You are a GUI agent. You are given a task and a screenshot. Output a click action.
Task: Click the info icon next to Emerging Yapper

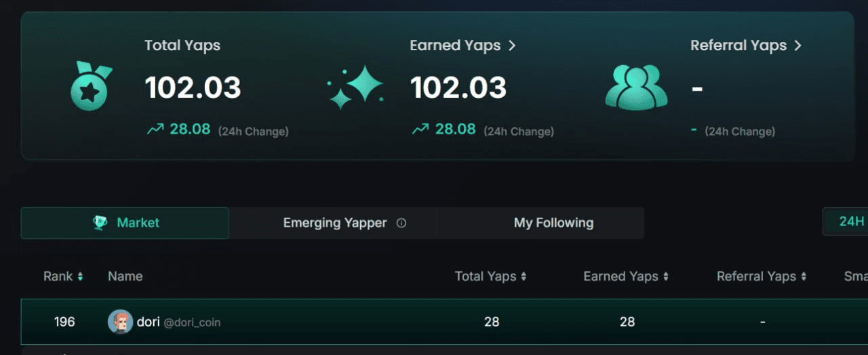point(401,223)
